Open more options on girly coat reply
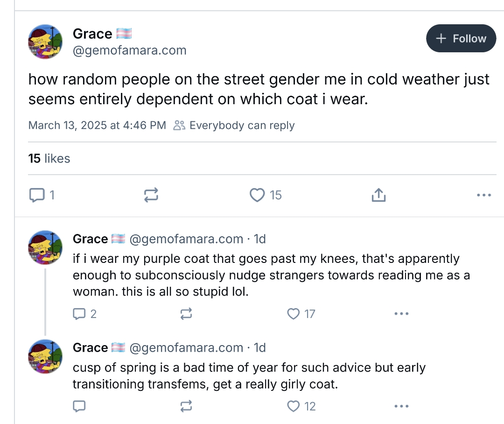504x424 pixels. [401, 406]
